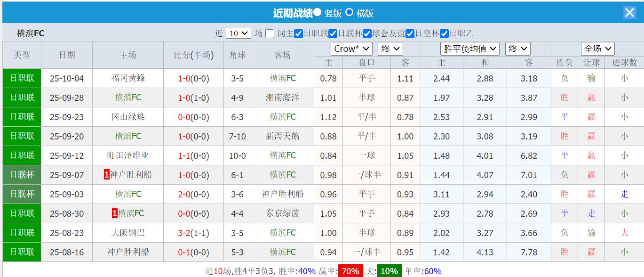Select the 竖版 layout radio button
The height and width of the screenshot is (277, 644).
click(x=317, y=12)
